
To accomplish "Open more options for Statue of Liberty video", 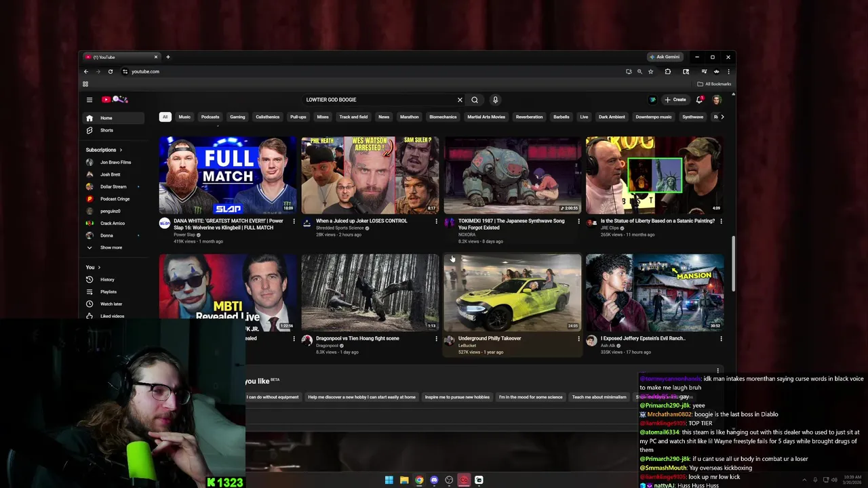I will pos(721,221).
